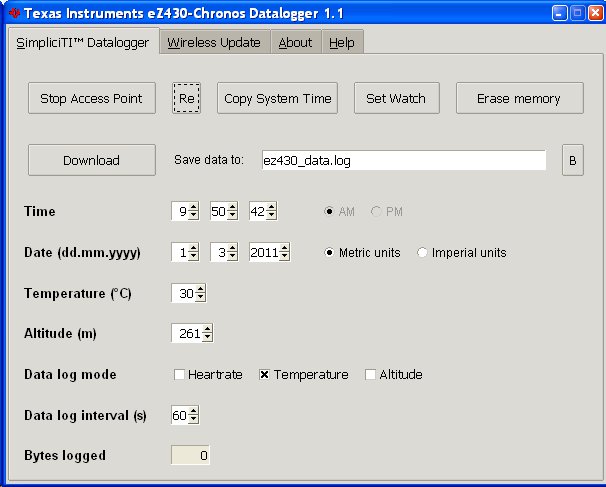Enable the Altitude log mode checkbox
Screen dimensions: 606x487
click(370, 375)
